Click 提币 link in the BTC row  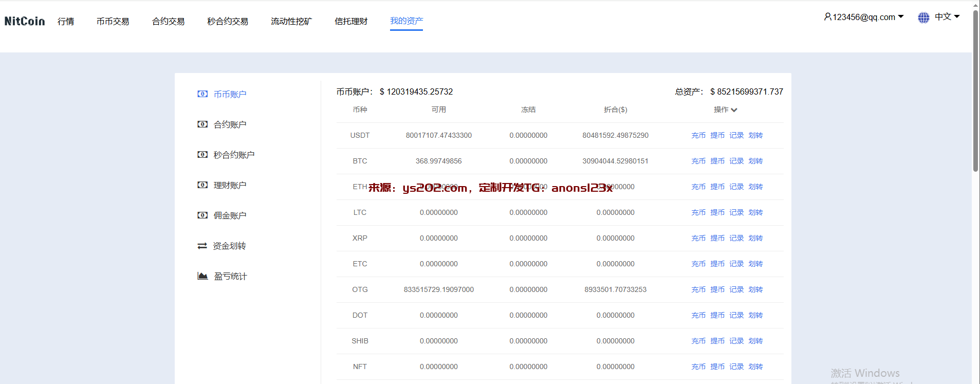pyautogui.click(x=717, y=161)
